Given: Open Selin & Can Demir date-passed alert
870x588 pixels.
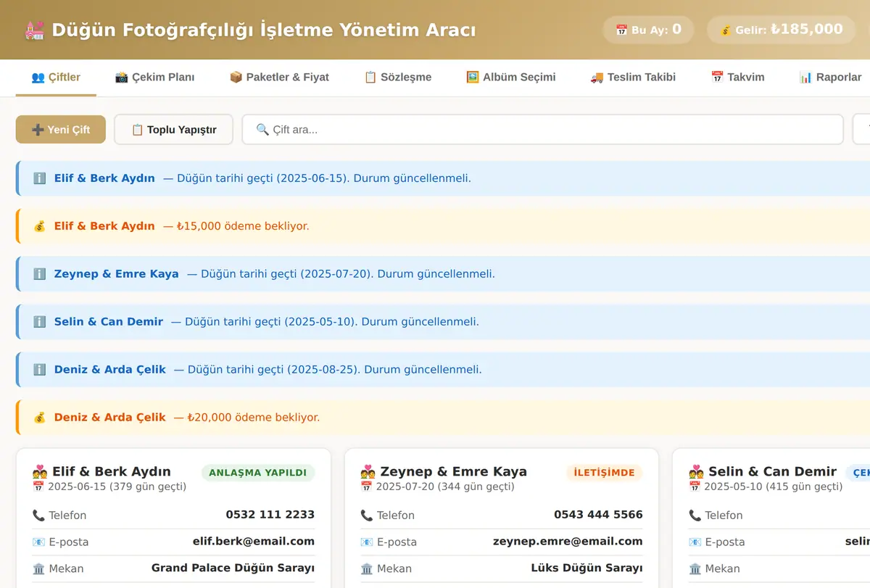Looking at the screenshot, I should [443, 322].
